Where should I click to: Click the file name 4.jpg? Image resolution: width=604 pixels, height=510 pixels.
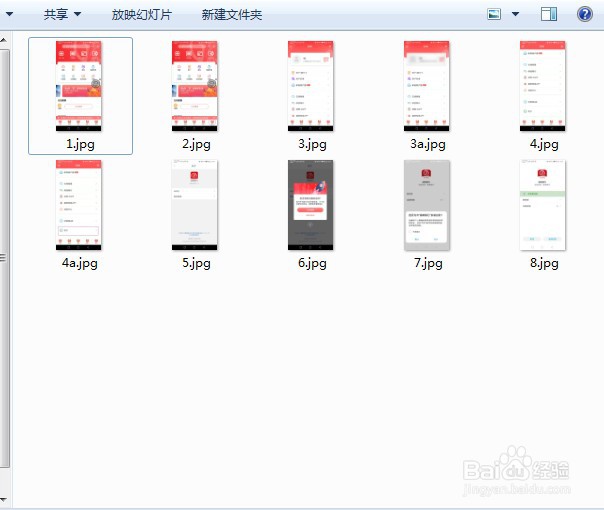[x=544, y=144]
